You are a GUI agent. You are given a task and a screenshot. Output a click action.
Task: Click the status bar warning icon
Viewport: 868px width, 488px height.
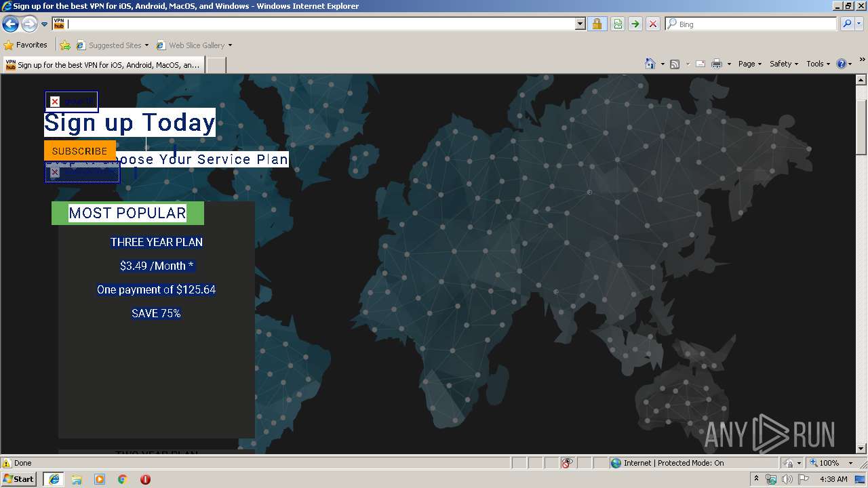pyautogui.click(x=7, y=463)
